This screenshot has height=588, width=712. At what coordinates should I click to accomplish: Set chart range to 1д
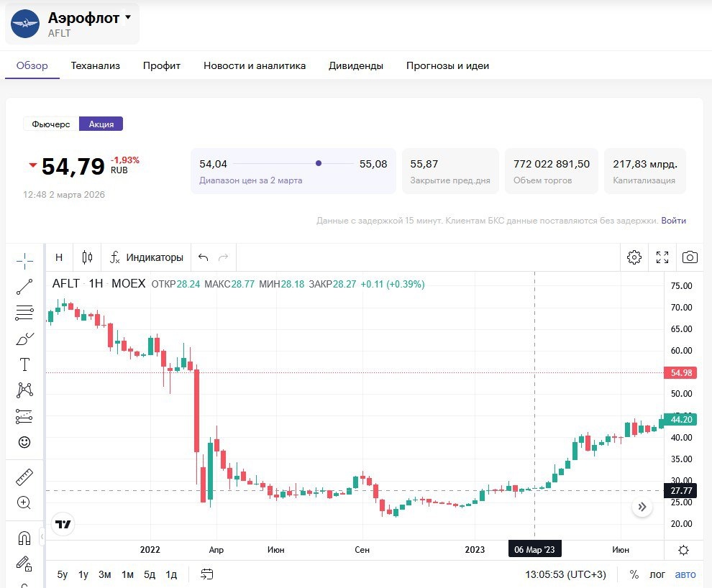[171, 574]
